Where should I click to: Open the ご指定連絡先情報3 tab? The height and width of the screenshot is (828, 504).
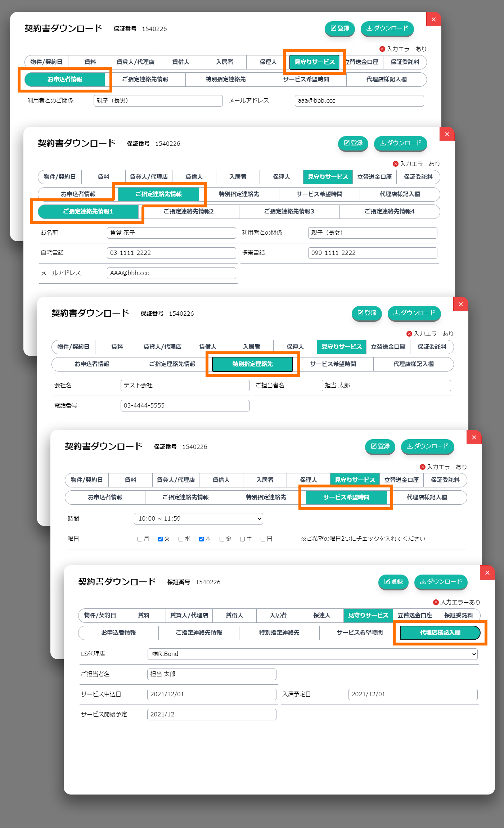click(289, 211)
